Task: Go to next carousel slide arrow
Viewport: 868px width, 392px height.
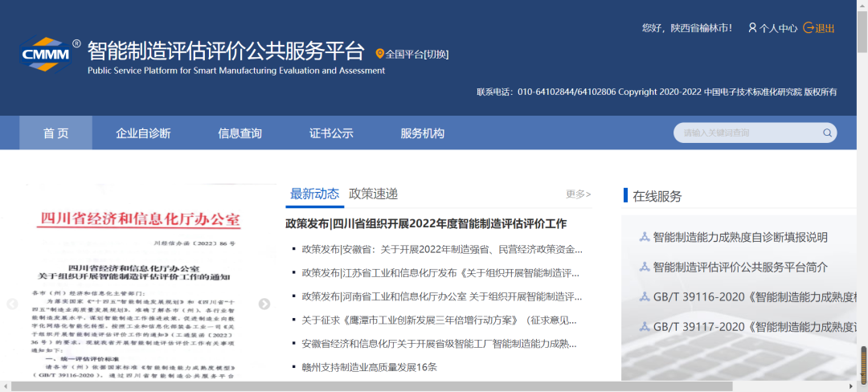Action: [x=264, y=304]
